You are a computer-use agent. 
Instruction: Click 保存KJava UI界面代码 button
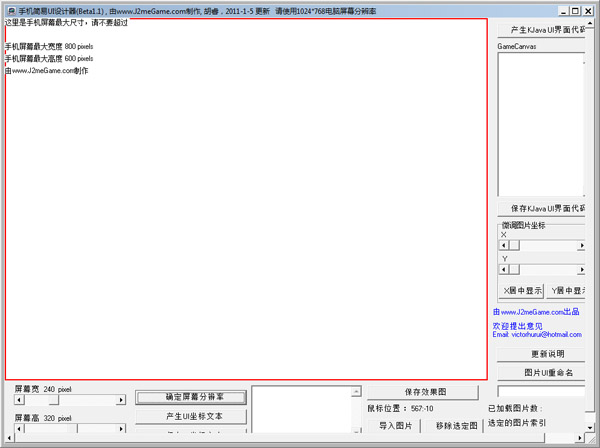click(541, 208)
